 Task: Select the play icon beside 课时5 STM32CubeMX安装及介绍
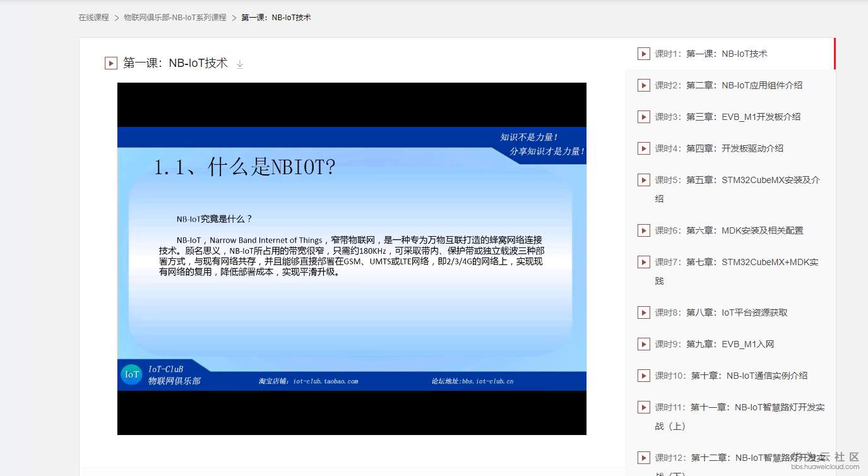point(643,180)
